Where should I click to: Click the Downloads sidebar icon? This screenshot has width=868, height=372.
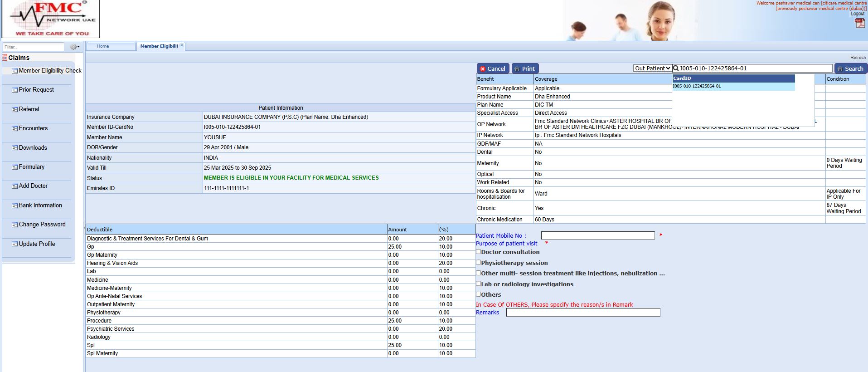tap(15, 148)
